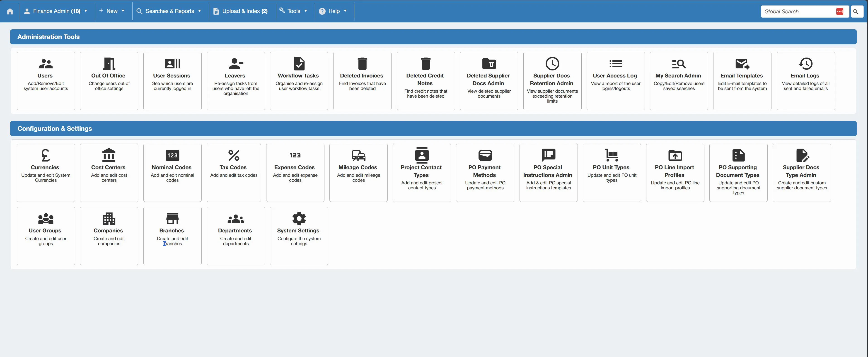Expand the Finance Admin (18) dropdown
The width and height of the screenshot is (868, 357).
coord(56,11)
